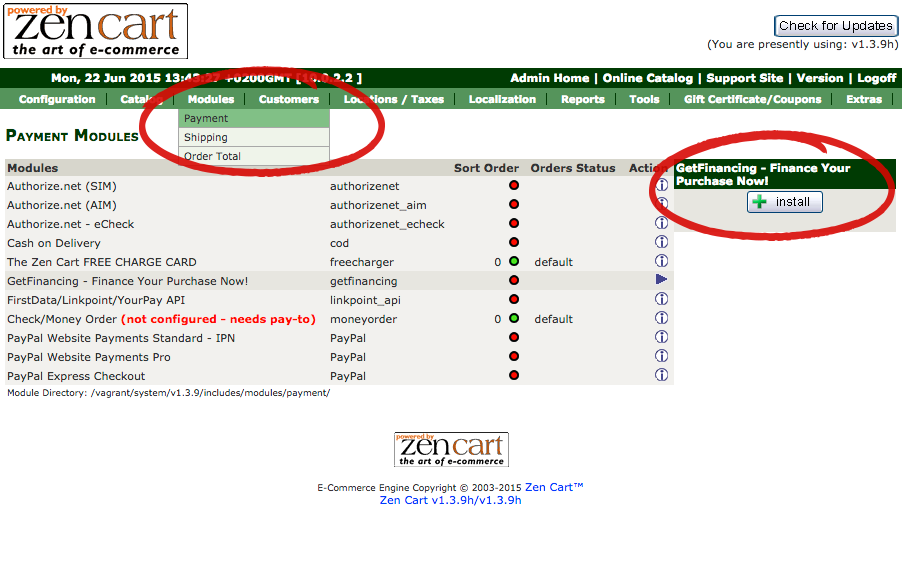The width and height of the screenshot is (904, 566).
Task: Click Logoff link
Action: [x=876, y=78]
